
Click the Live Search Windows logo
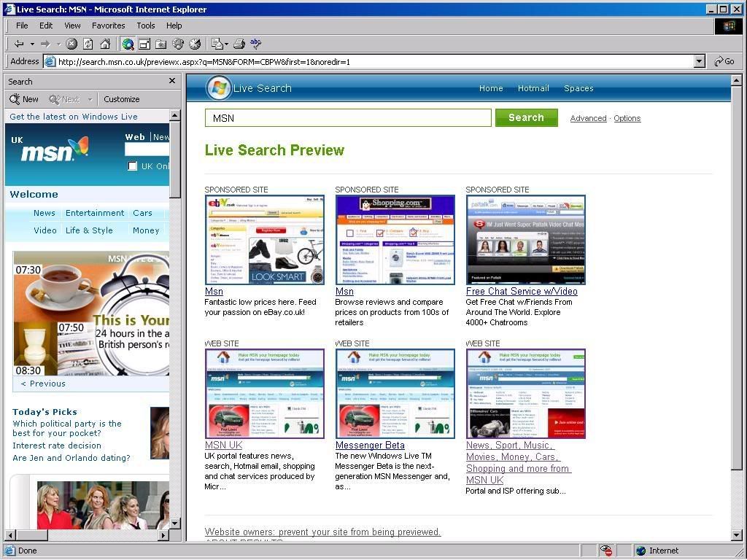coord(219,88)
